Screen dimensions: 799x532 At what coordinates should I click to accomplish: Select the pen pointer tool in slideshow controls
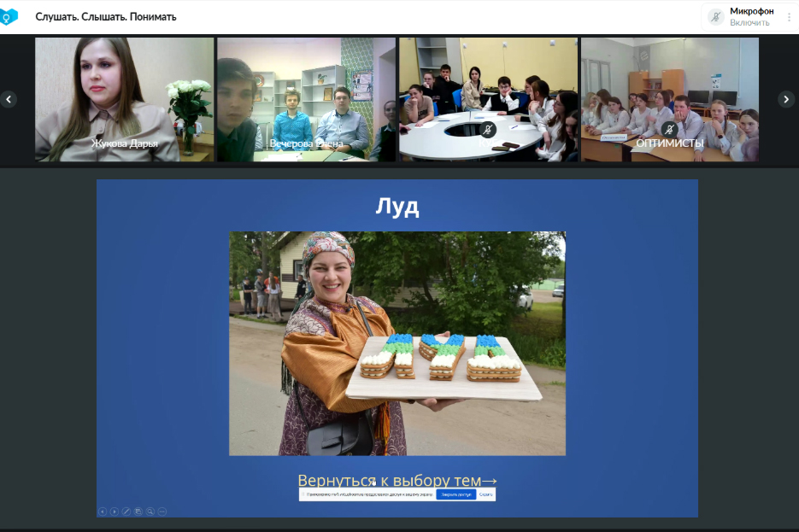coord(126,512)
